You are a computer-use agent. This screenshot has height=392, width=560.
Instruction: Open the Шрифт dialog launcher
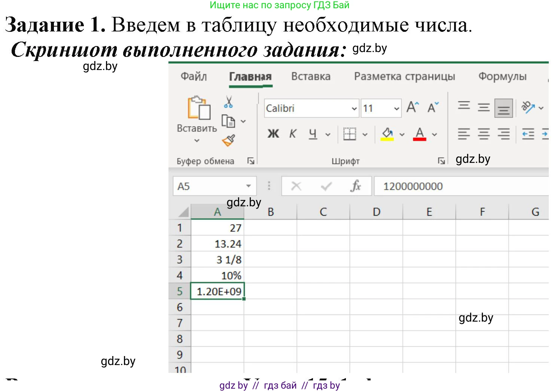coord(442,160)
